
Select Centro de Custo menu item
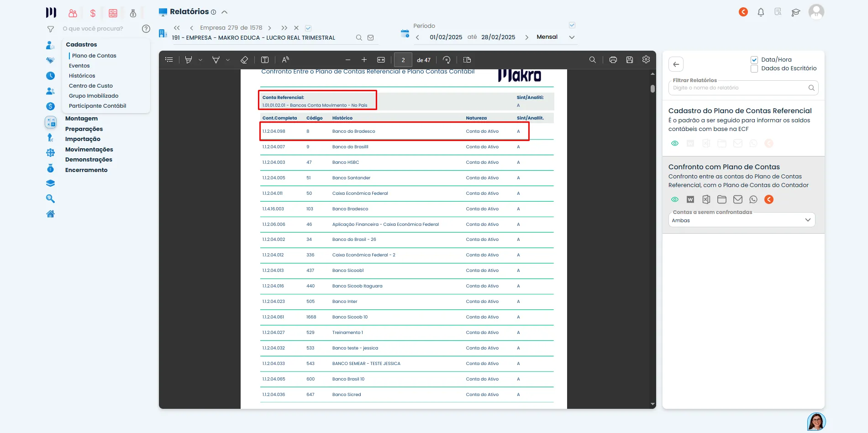pyautogui.click(x=91, y=86)
